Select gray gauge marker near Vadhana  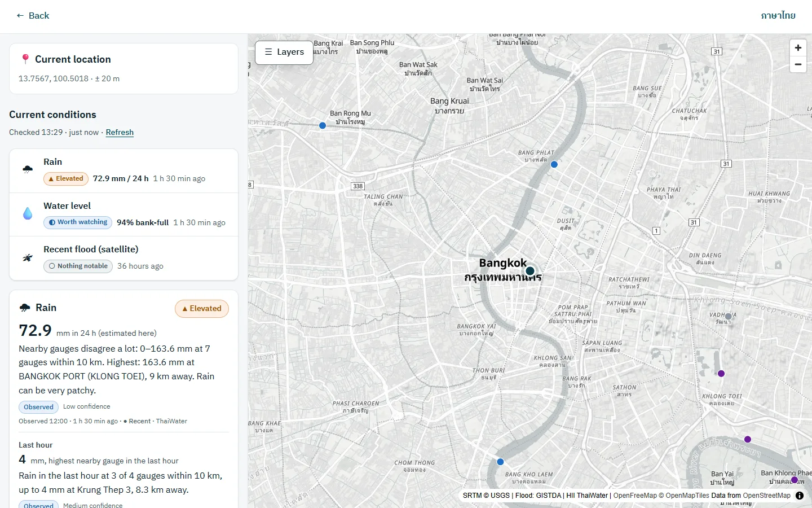tap(729, 317)
